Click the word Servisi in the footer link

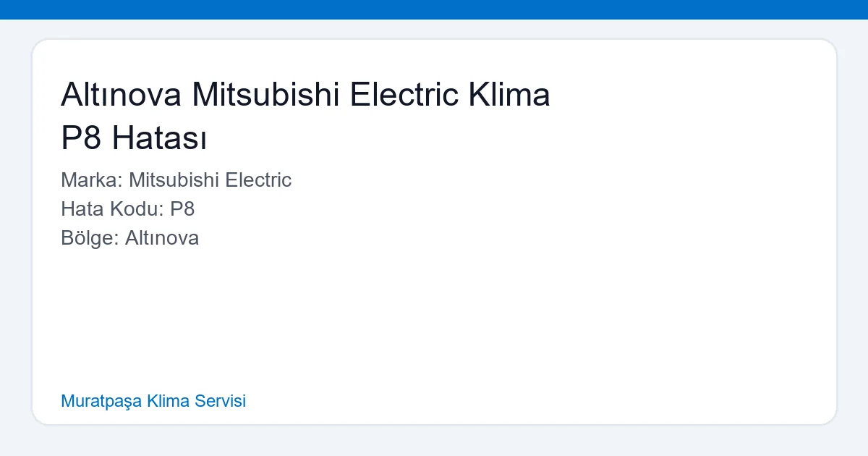pyautogui.click(x=221, y=401)
